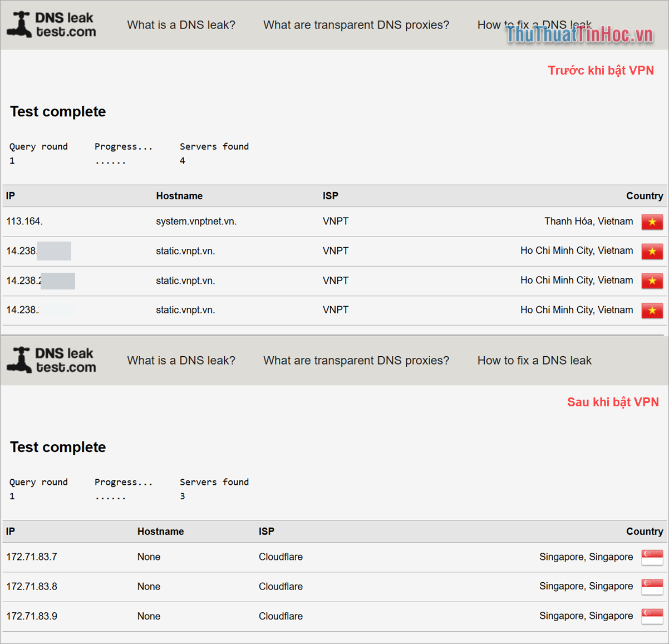Click VNPT in the 14.238.2 row

(x=336, y=281)
